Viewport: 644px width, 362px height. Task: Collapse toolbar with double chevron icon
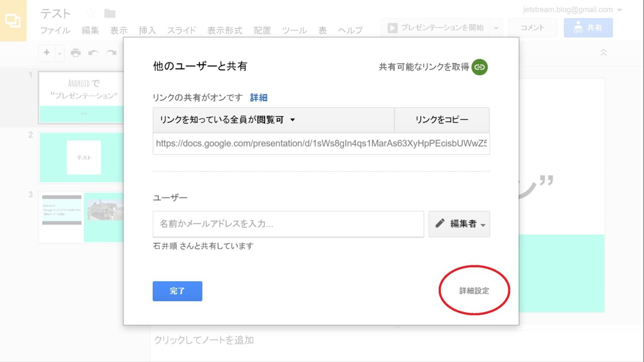point(603,52)
